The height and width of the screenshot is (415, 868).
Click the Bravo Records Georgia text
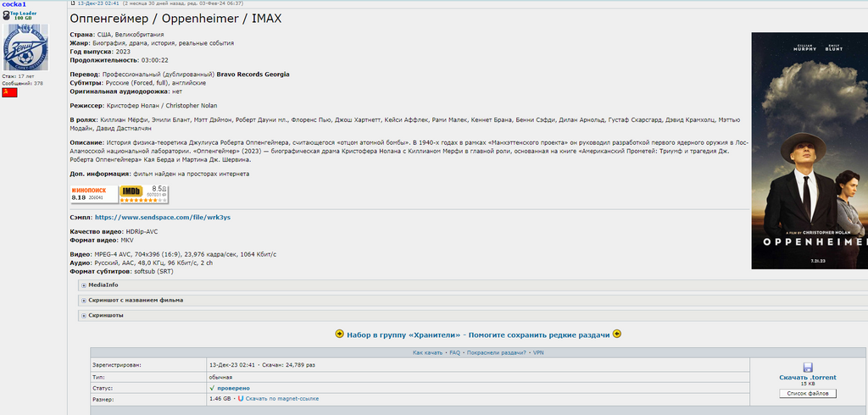coord(253,75)
